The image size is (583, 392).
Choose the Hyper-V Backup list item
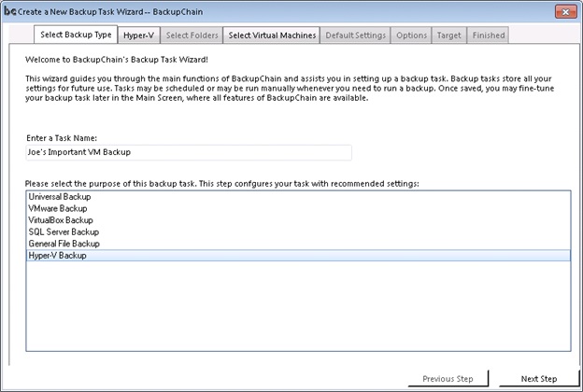[x=299, y=255]
